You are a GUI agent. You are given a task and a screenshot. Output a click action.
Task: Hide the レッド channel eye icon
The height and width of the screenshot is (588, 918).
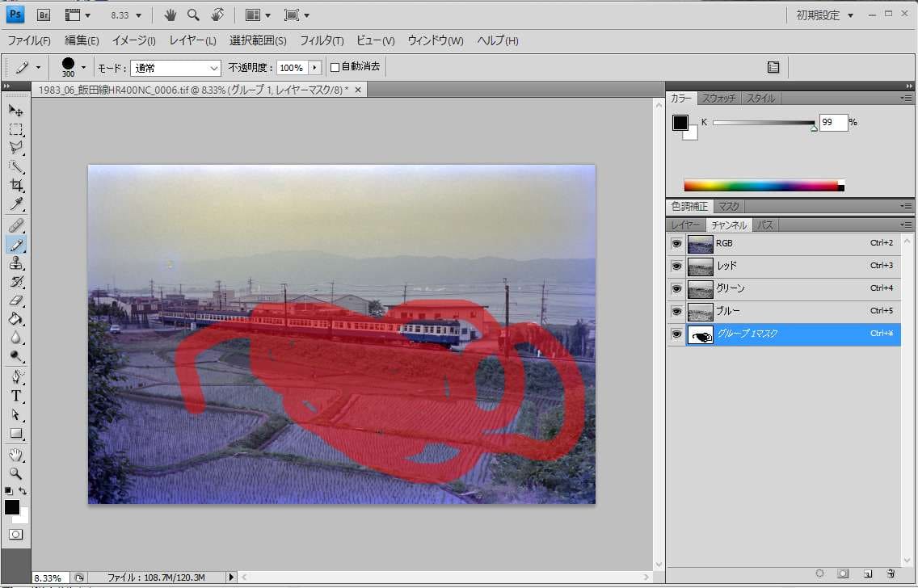[x=676, y=266]
